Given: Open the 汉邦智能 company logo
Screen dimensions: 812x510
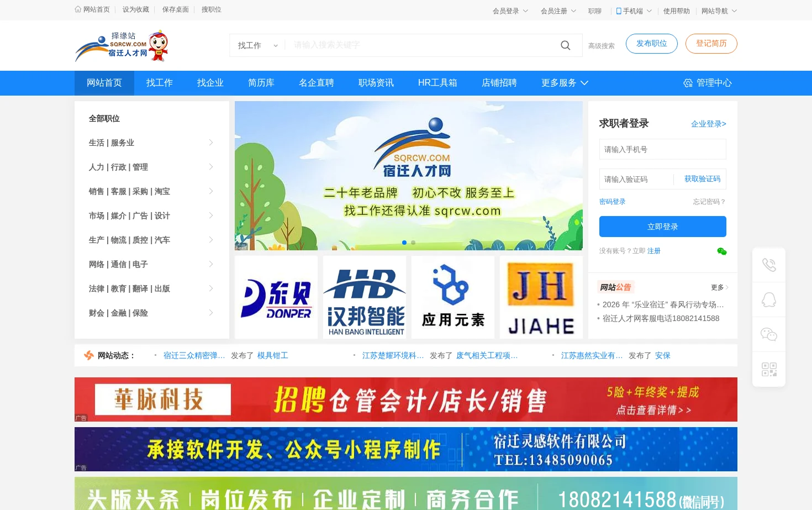Looking at the screenshot, I should (365, 297).
